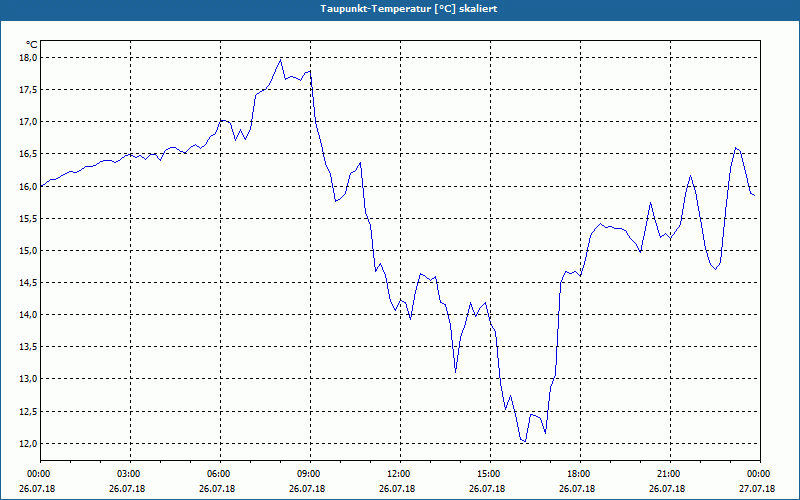This screenshot has width=800, height=500.
Task: Click the x-axis time label '03:00'
Action: 131,474
